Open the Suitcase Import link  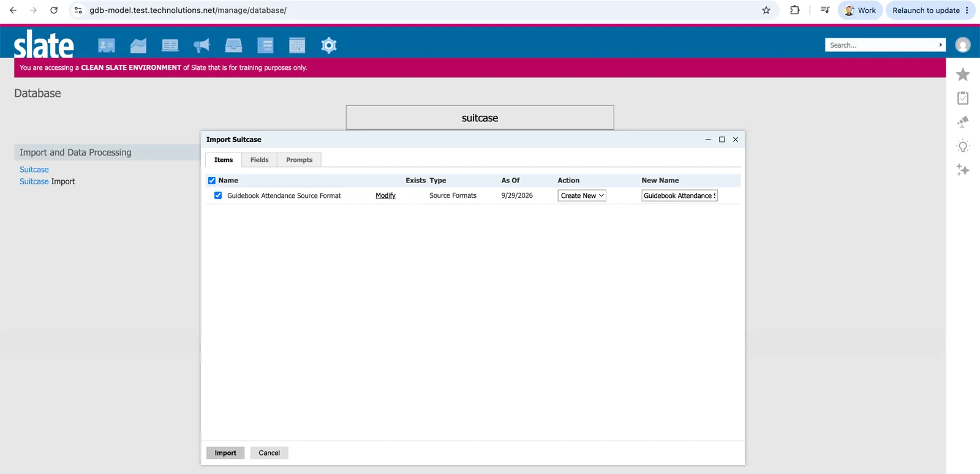[x=47, y=181]
